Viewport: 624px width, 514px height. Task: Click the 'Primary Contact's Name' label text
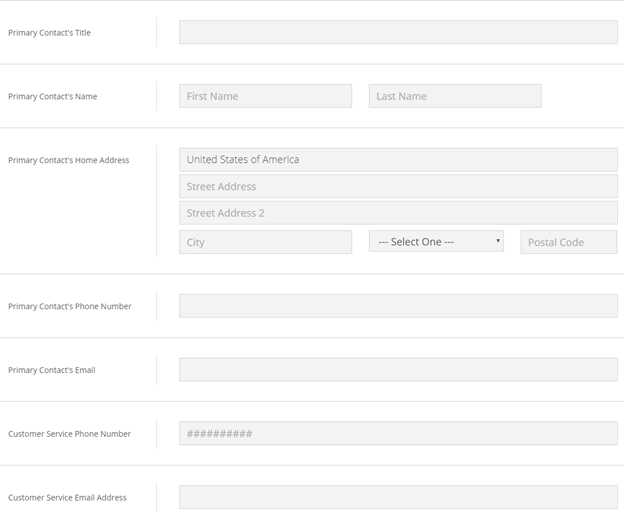click(x=52, y=97)
